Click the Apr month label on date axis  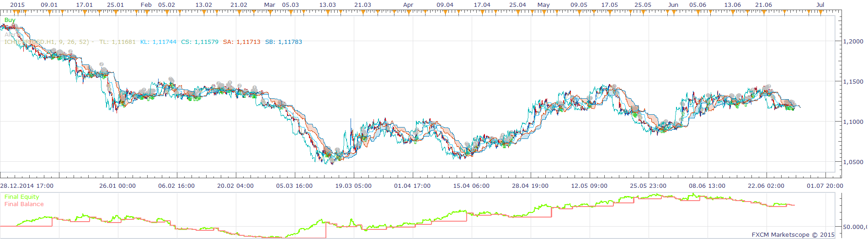click(408, 5)
